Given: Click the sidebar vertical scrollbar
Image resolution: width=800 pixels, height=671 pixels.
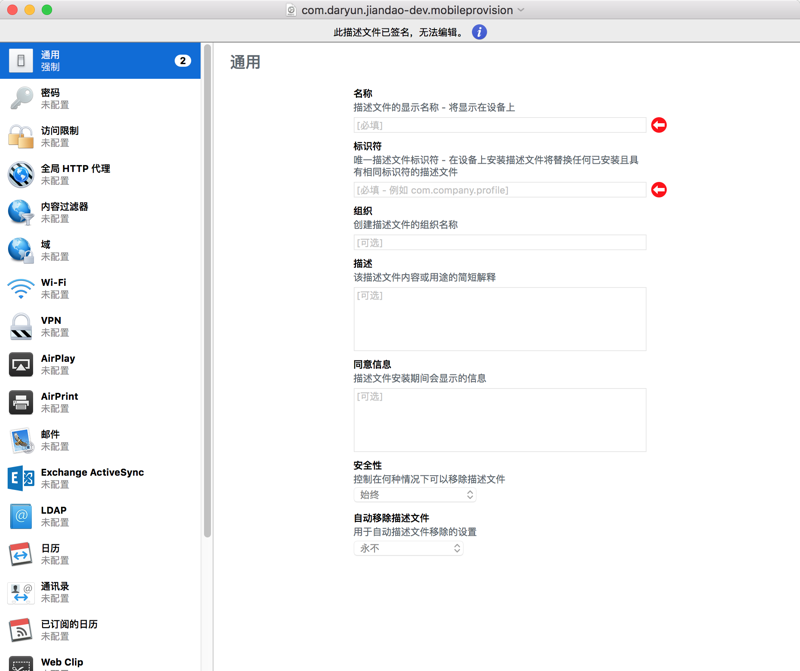Looking at the screenshot, I should pyautogui.click(x=207, y=291).
